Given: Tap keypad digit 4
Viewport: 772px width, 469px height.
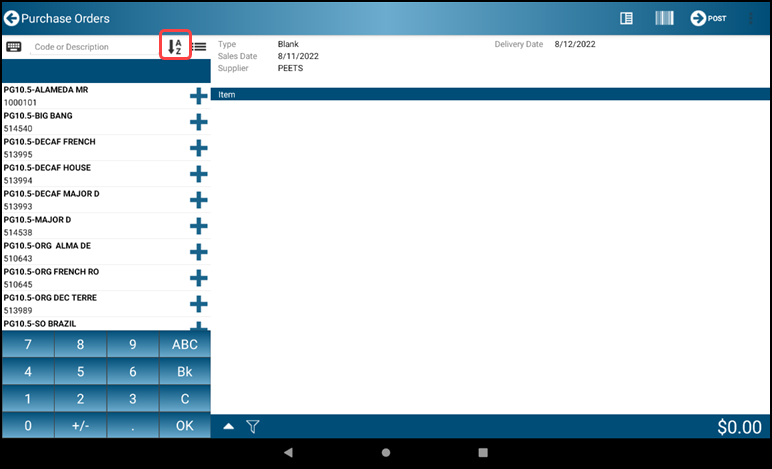Looking at the screenshot, I should click(x=28, y=372).
